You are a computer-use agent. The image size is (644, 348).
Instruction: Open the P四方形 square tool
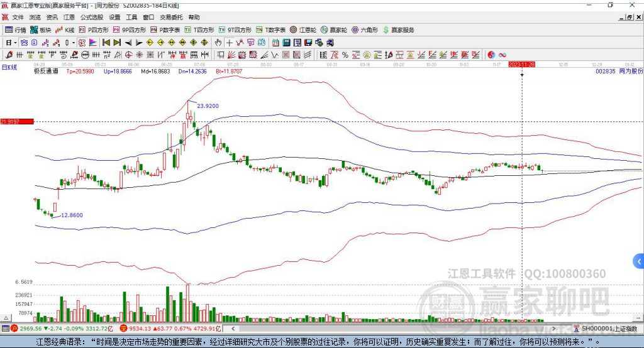click(94, 30)
